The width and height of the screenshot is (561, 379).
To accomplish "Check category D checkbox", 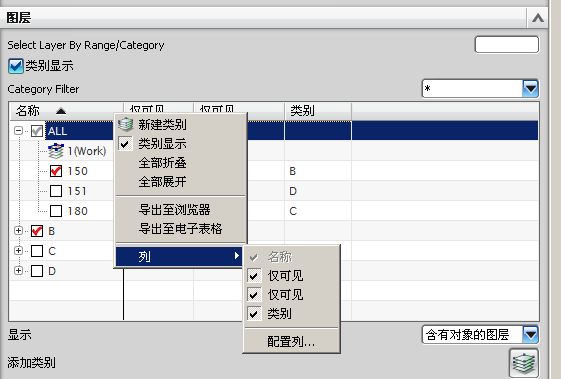I will tap(37, 271).
